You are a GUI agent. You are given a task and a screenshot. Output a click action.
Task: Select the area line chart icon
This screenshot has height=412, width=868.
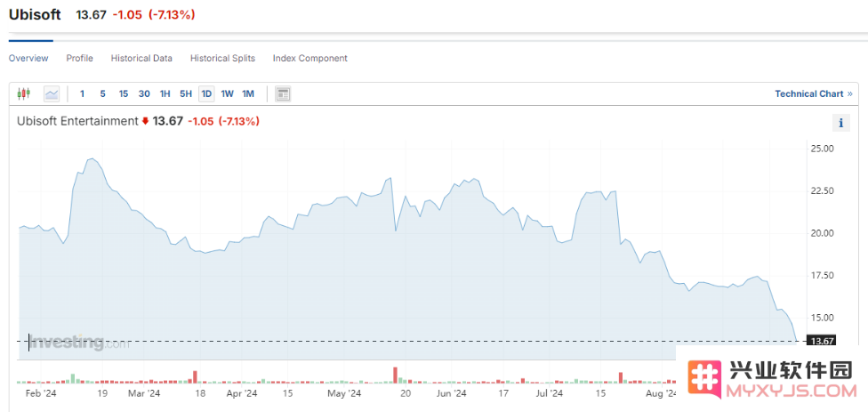tap(52, 94)
